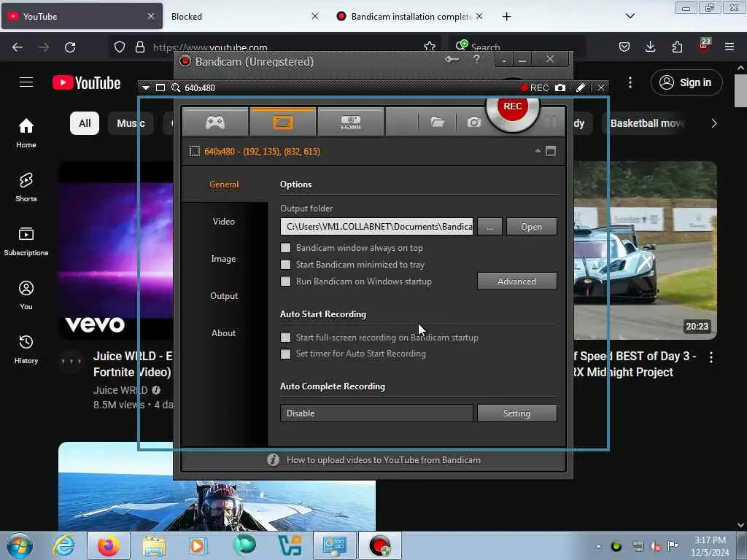Open the Bandicam output folder icon
The width and height of the screenshot is (747, 560).
[438, 122]
